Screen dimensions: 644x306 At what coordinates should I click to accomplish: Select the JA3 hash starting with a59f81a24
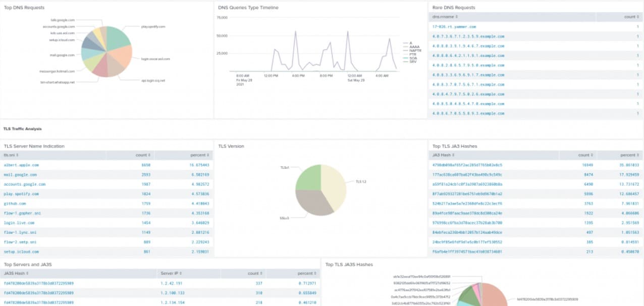467,184
